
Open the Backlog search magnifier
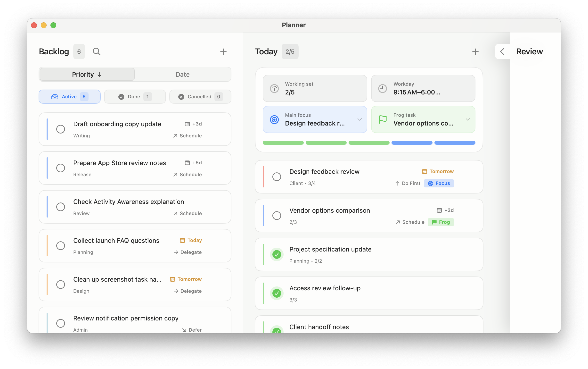[97, 51]
